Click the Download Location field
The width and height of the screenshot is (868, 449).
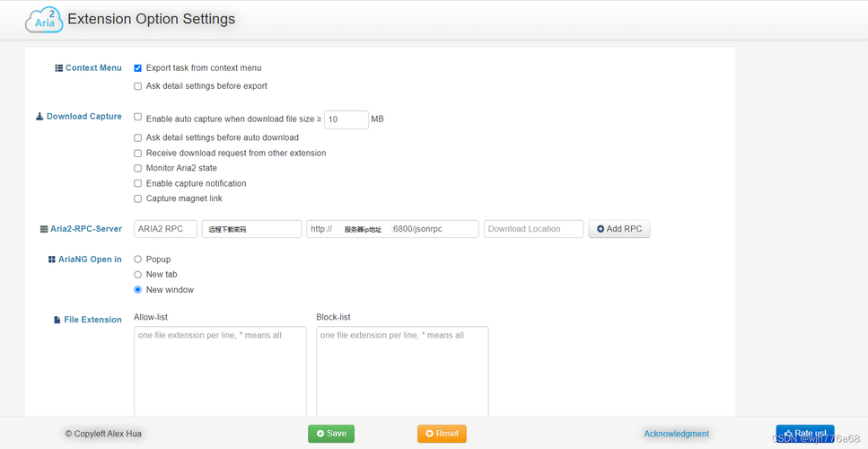[534, 229]
